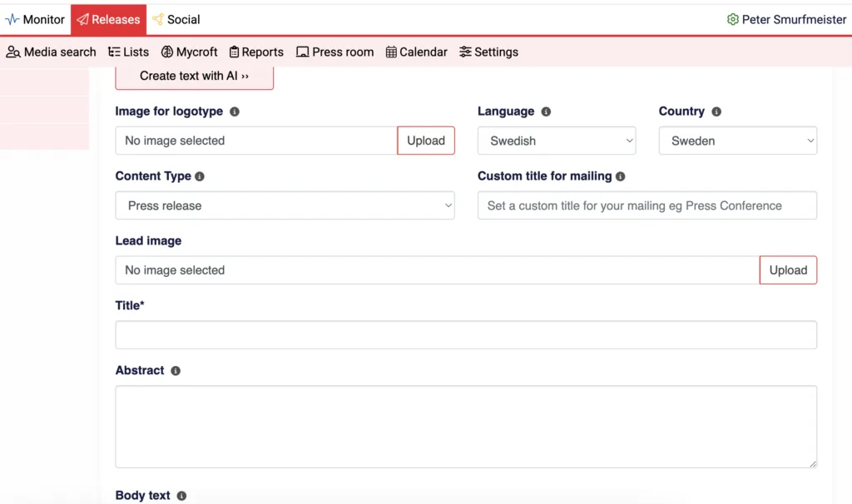Click into the Title input field

click(466, 335)
